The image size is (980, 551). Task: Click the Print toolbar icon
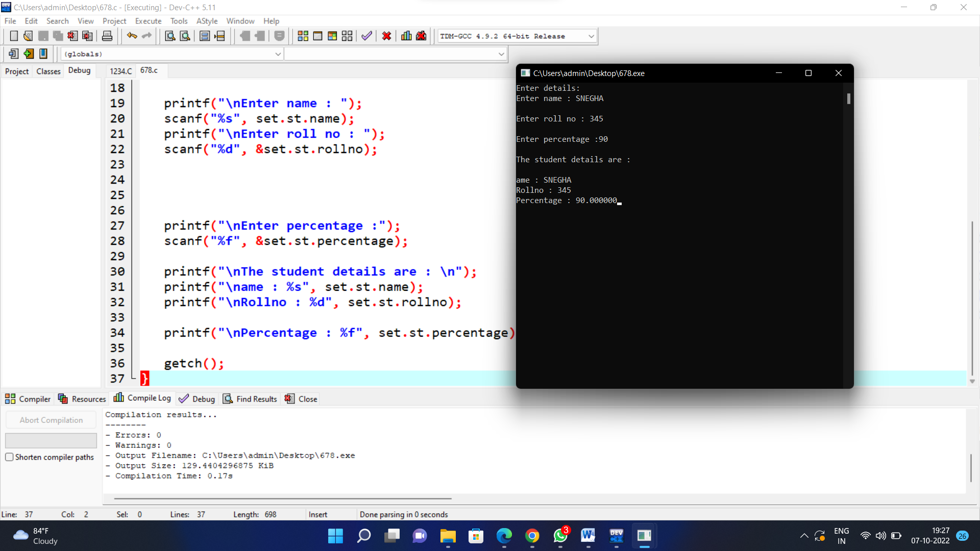(x=107, y=36)
